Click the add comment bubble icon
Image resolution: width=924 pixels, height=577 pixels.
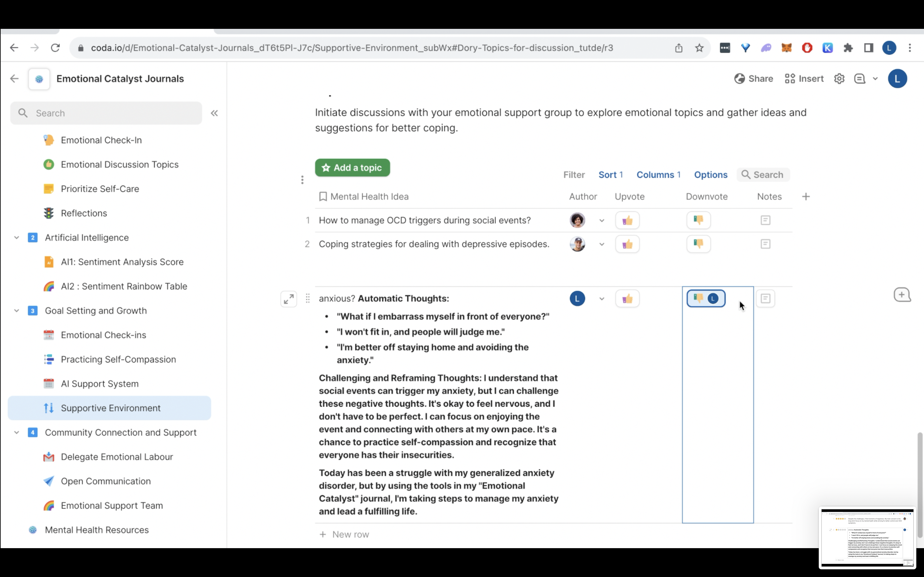pyautogui.click(x=902, y=295)
